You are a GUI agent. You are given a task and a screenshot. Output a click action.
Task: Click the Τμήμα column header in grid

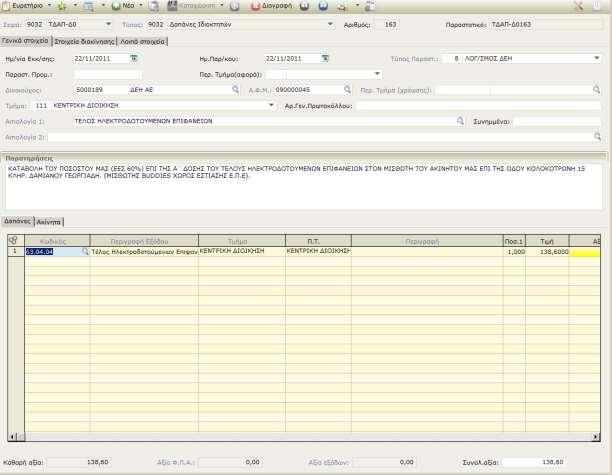coord(242,241)
